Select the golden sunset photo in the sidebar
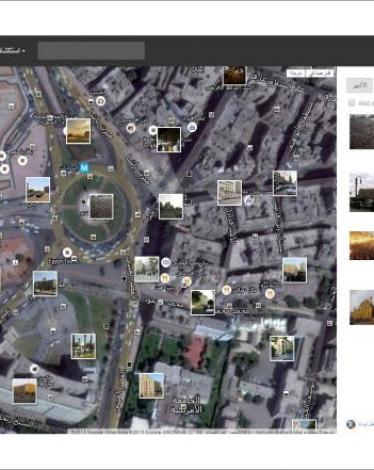The width and height of the screenshot is (374, 470). coord(362,246)
